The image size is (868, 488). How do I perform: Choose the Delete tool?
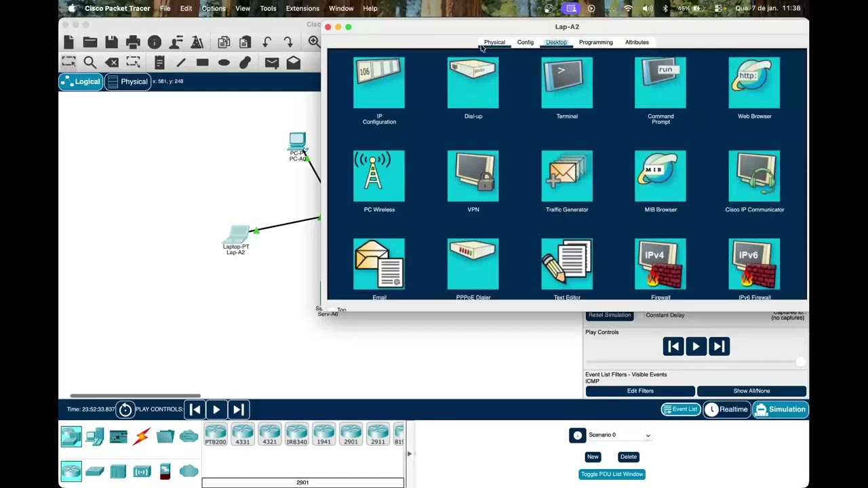coord(112,62)
